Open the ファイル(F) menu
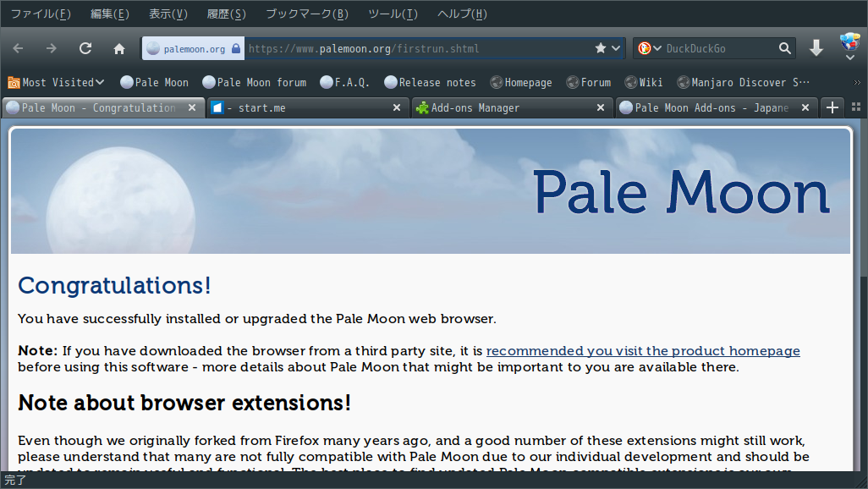868x489 pixels. pos(41,14)
